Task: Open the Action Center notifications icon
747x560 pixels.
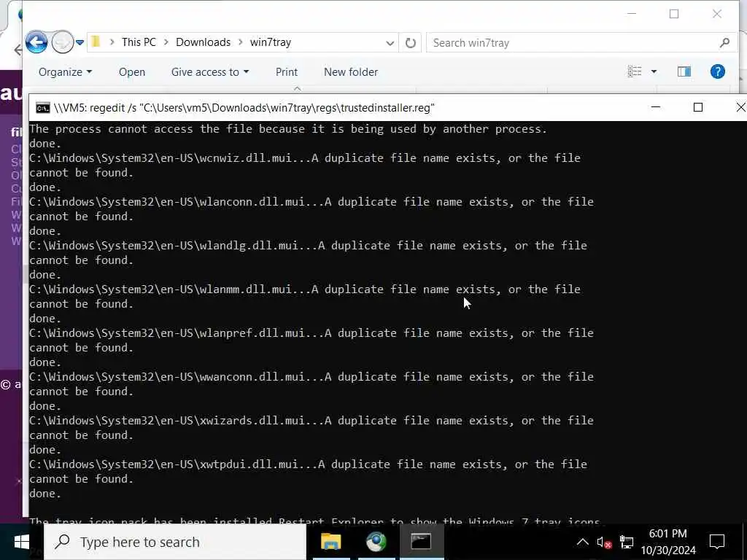Action: click(x=717, y=542)
